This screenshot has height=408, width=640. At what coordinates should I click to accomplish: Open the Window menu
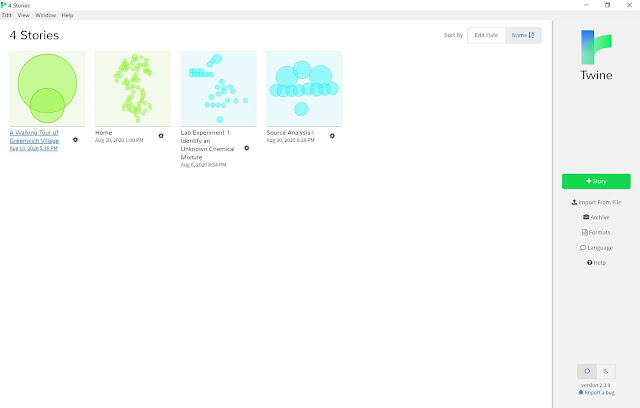pyautogui.click(x=45, y=15)
